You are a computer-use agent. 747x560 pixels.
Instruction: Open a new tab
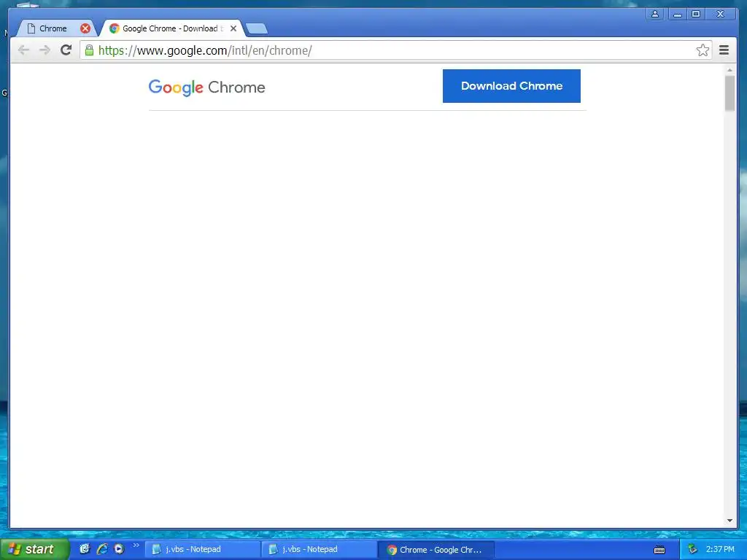point(257,28)
